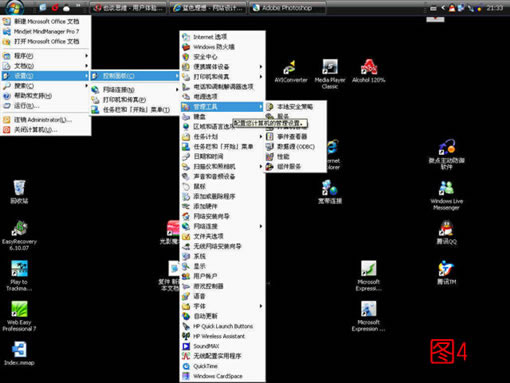Click the Start button orb

[14, 7]
